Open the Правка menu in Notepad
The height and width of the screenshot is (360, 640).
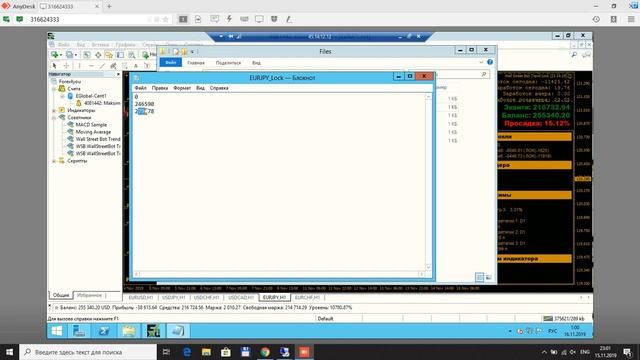click(160, 88)
